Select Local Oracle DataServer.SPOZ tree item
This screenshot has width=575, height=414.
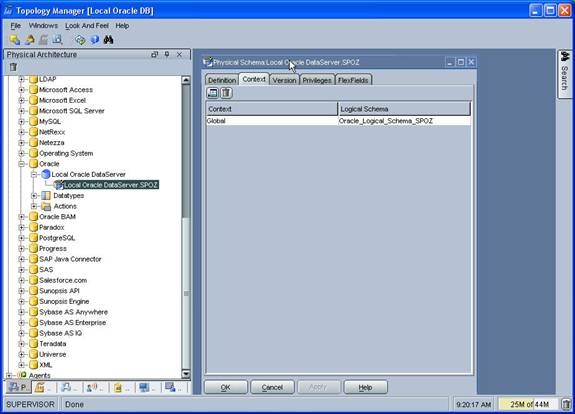(111, 185)
